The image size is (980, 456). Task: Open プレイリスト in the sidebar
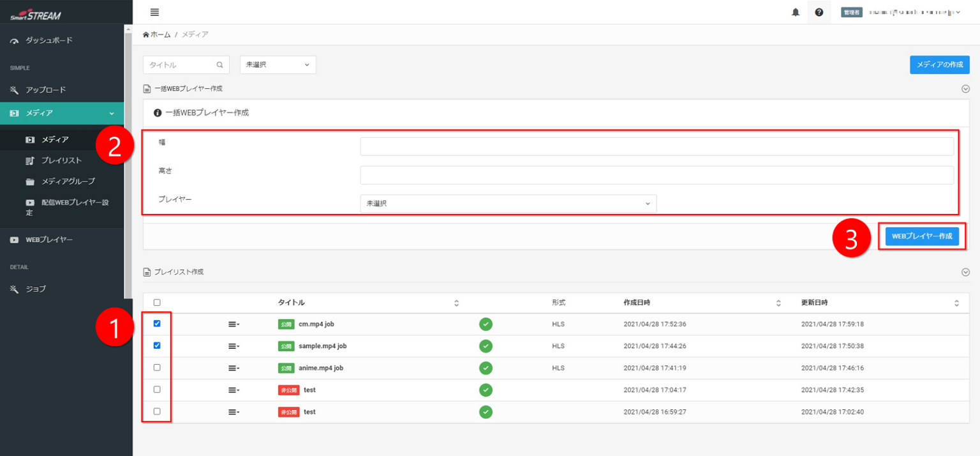pos(61,160)
